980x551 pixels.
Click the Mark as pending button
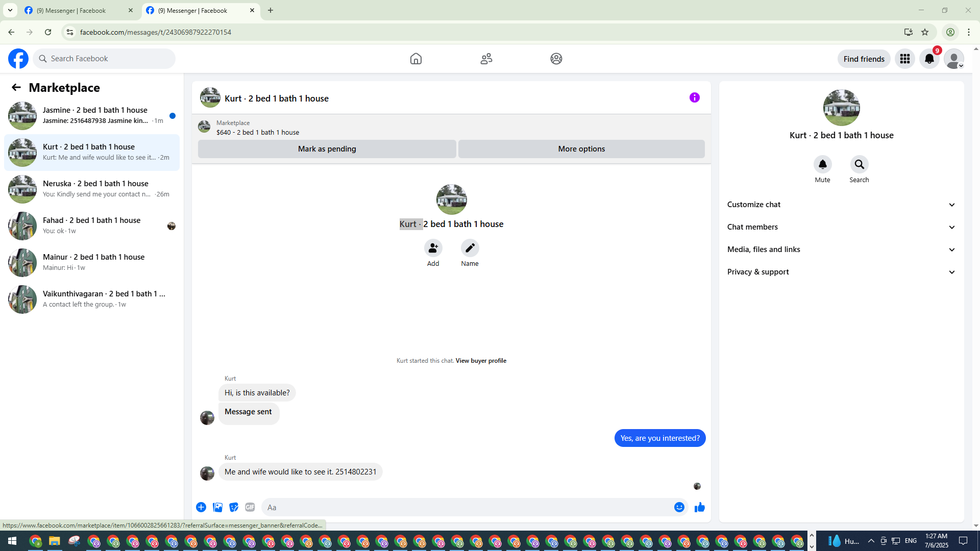coord(327,149)
